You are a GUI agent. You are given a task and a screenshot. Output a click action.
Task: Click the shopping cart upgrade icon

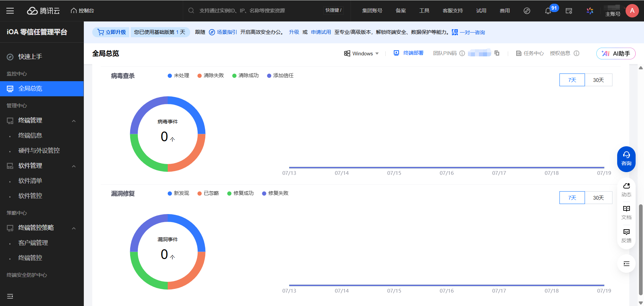pyautogui.click(x=100, y=32)
